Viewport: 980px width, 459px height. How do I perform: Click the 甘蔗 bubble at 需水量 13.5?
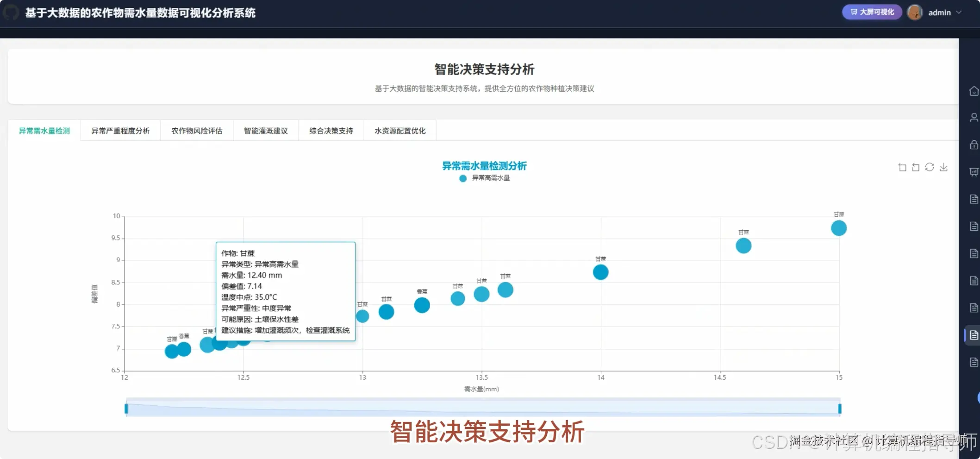(x=481, y=294)
